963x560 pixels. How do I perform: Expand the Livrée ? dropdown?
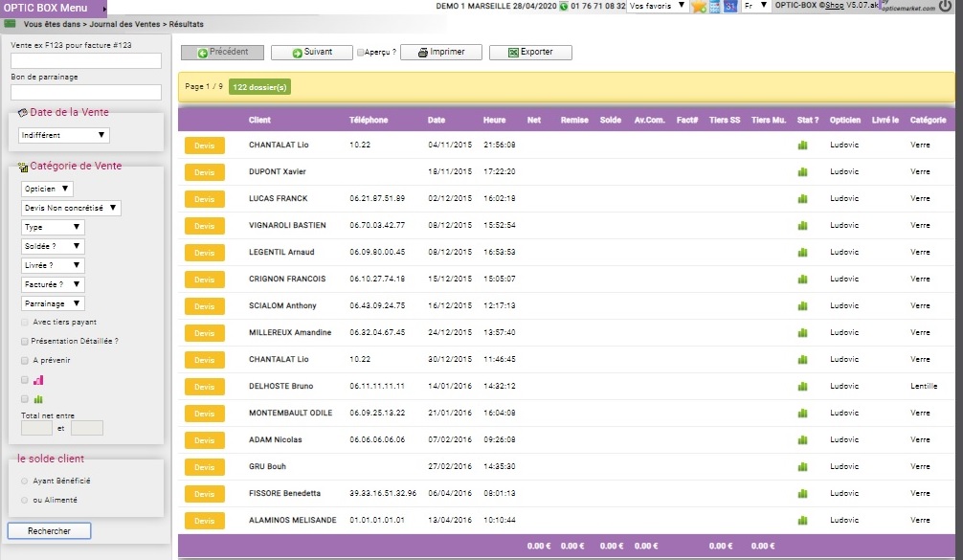[53, 265]
